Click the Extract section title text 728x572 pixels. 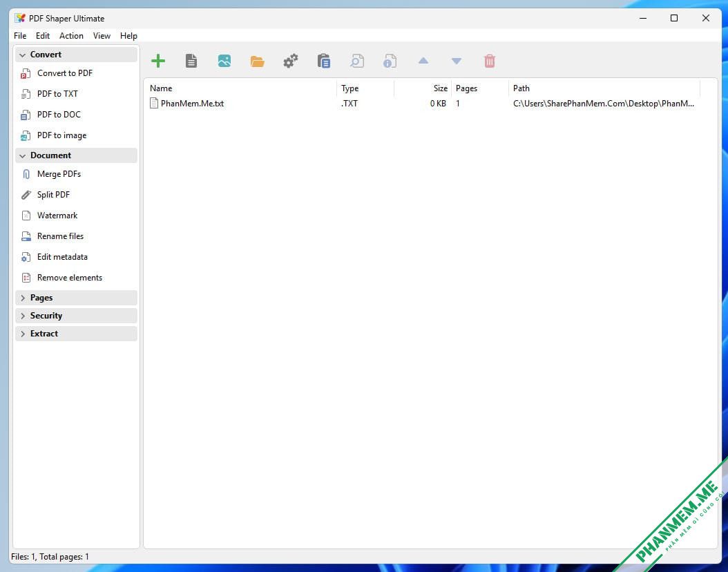(x=44, y=334)
